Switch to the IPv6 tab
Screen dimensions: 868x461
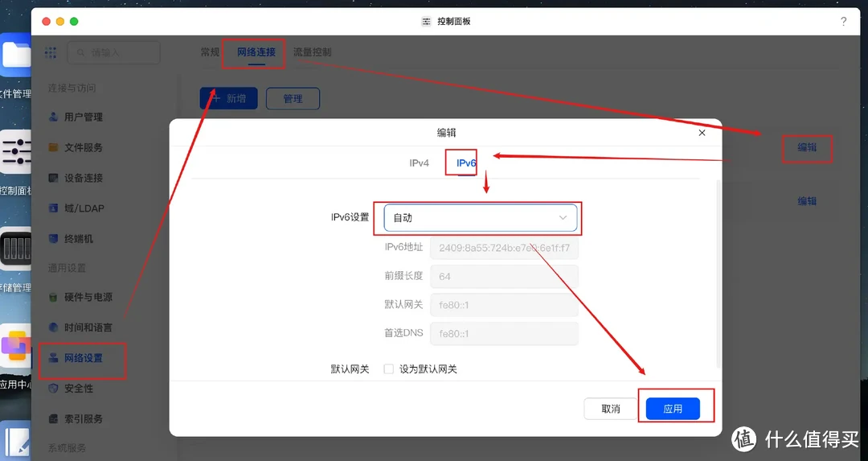pos(466,163)
